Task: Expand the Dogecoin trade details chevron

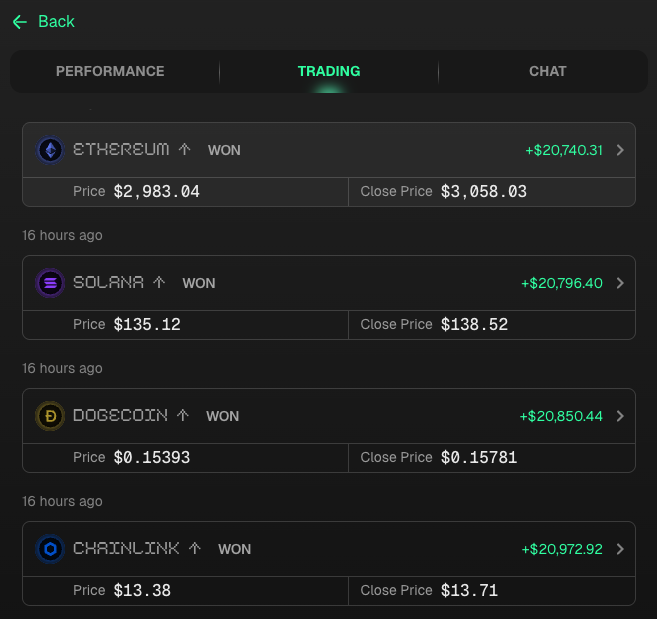Action: [621, 416]
